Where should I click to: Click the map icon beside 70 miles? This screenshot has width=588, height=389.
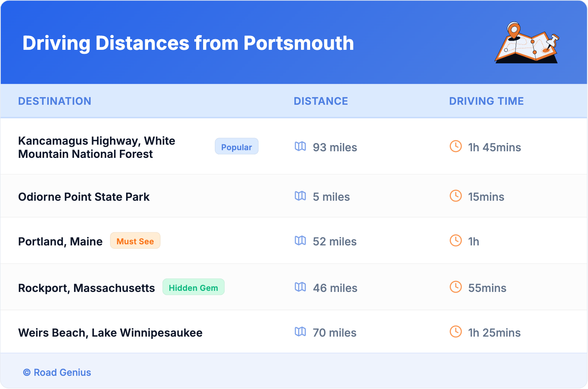[x=300, y=332]
